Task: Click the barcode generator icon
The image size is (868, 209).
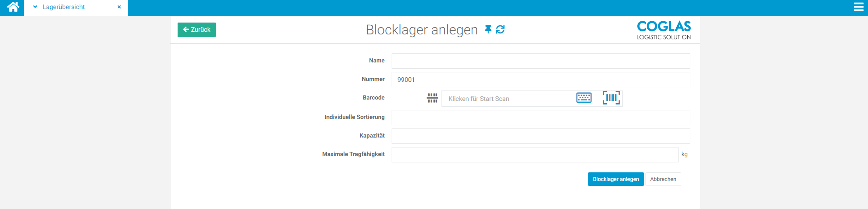Action: coord(432,98)
